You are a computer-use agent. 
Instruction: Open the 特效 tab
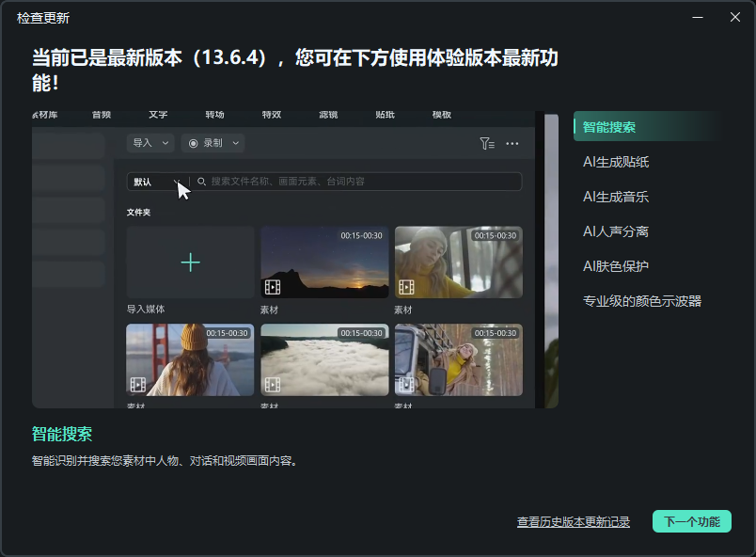tap(271, 115)
